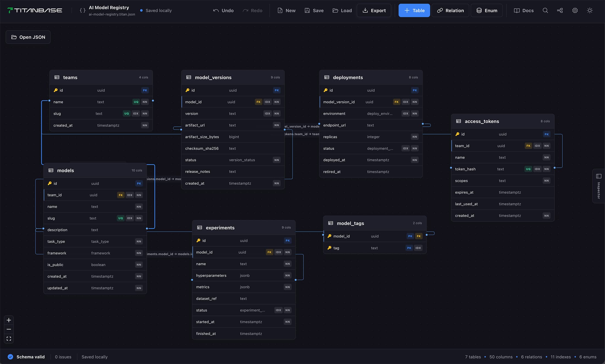
Task: Select the access_tokens table header
Action: [x=503, y=121]
